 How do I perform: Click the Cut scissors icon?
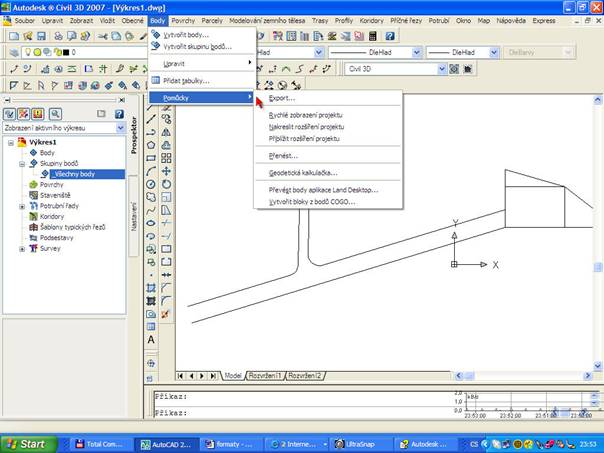point(102,36)
